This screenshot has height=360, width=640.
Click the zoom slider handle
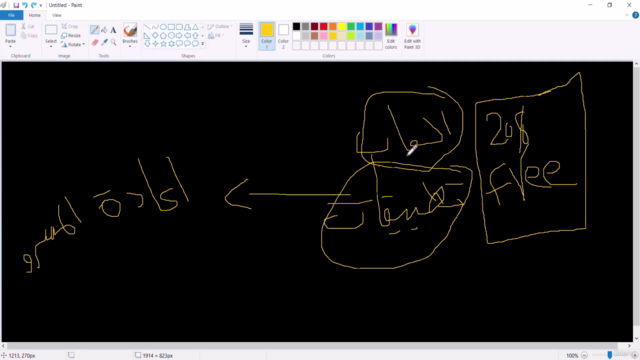610,355
